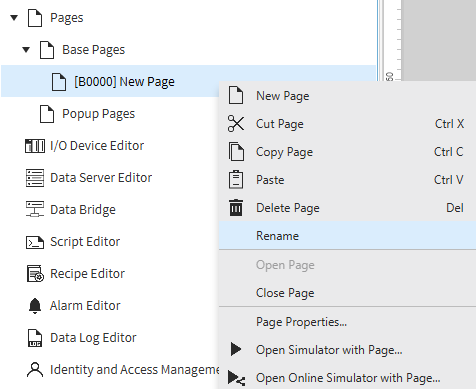Open Script Editor
476x389 pixels.
pos(85,242)
